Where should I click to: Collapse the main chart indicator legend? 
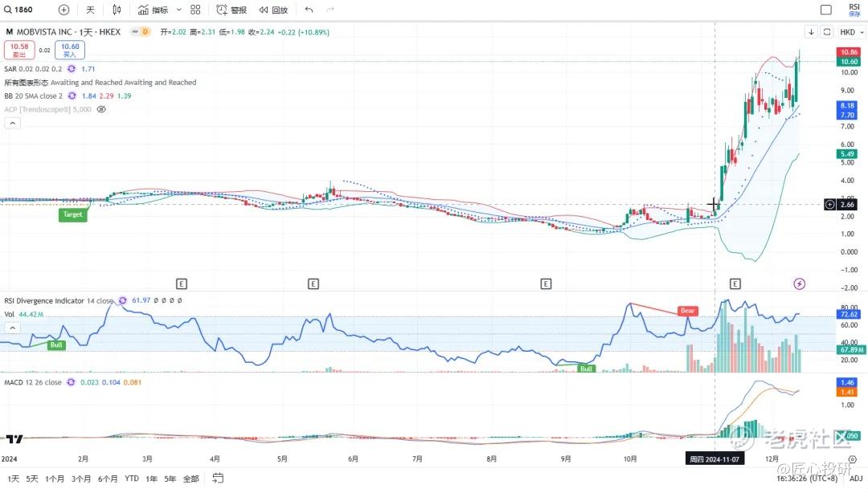(x=12, y=124)
